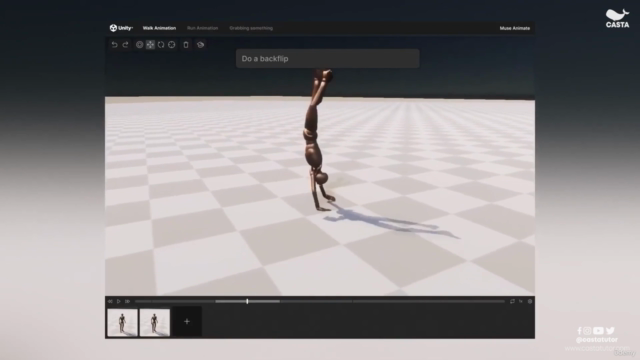The width and height of the screenshot is (640, 360).
Task: Select the first keyframe thumbnail
Action: [122, 322]
